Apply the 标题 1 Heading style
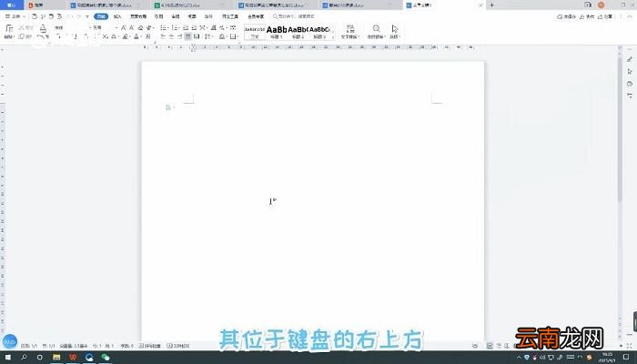Screen dimensions: 637x364 coord(277,32)
